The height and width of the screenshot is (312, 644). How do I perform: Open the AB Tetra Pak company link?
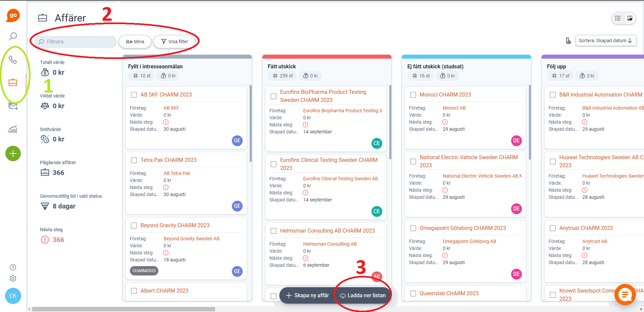(177, 173)
